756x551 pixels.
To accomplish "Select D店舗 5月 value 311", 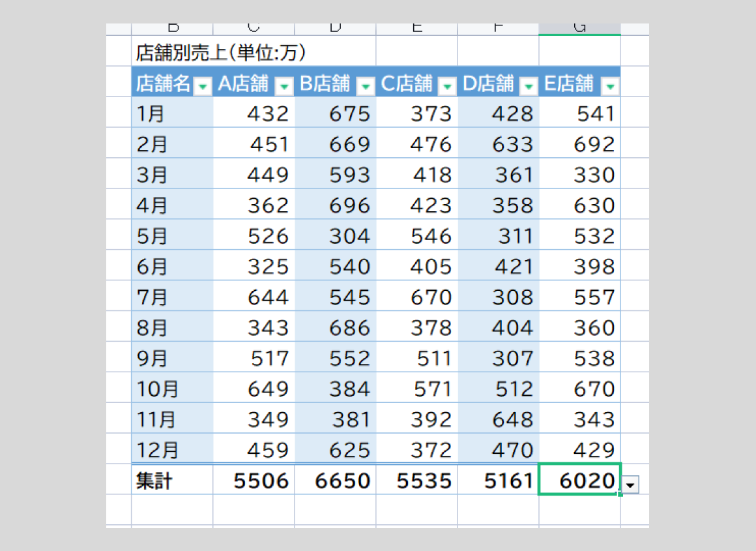I will (x=498, y=235).
